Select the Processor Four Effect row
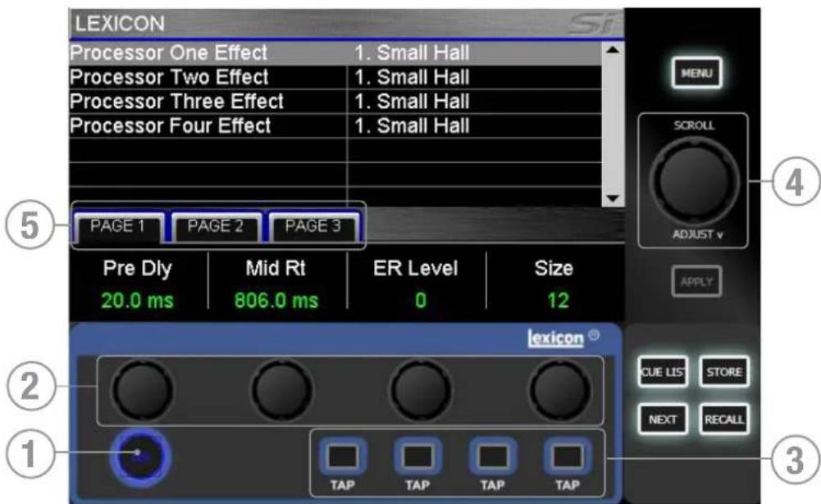 click(335, 125)
